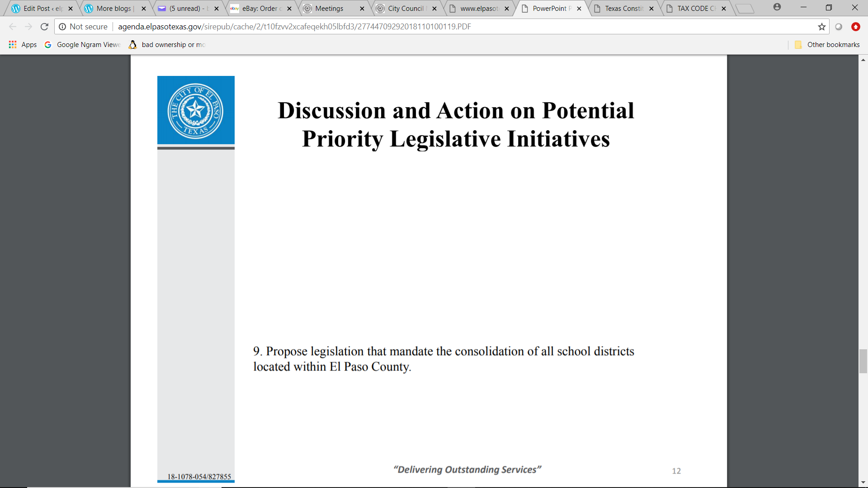The image size is (868, 488).
Task: Open the bad ownership bookmark
Action: tap(167, 44)
